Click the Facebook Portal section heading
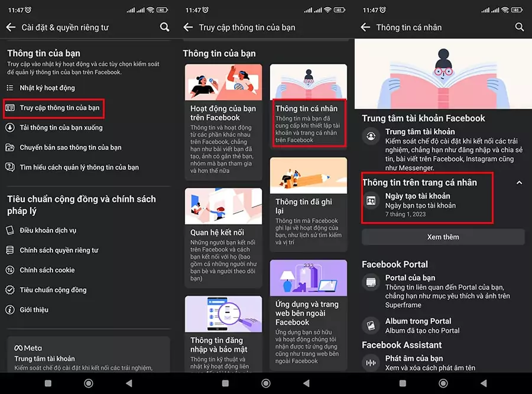 395,264
